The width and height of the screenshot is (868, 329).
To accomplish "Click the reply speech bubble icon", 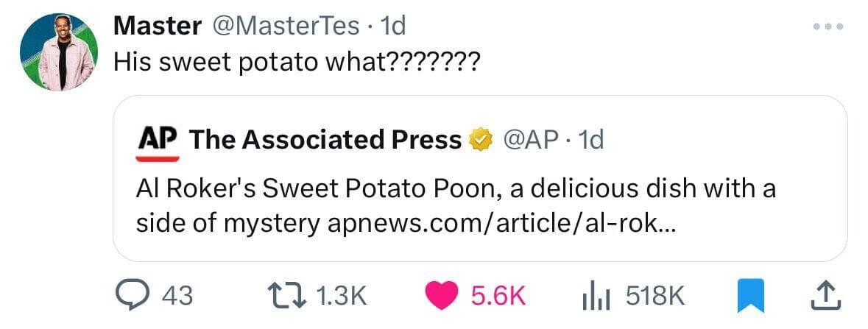I will (135, 296).
